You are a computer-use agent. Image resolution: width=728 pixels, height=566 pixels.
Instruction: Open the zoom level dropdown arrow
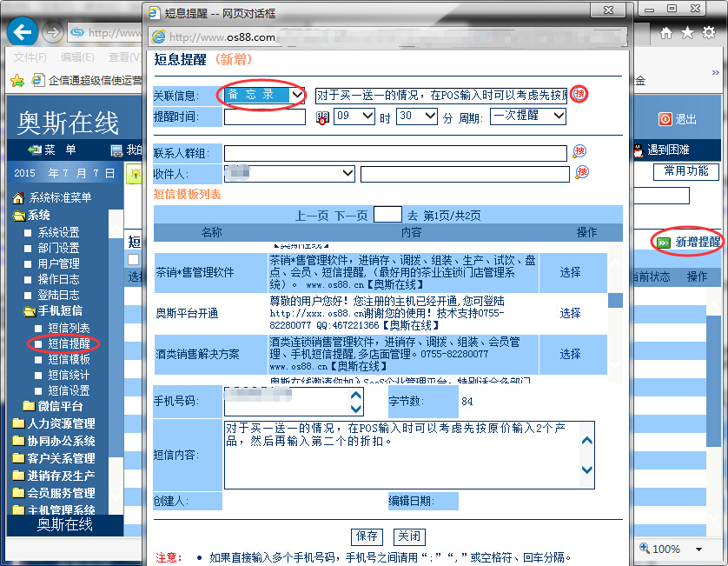698,549
